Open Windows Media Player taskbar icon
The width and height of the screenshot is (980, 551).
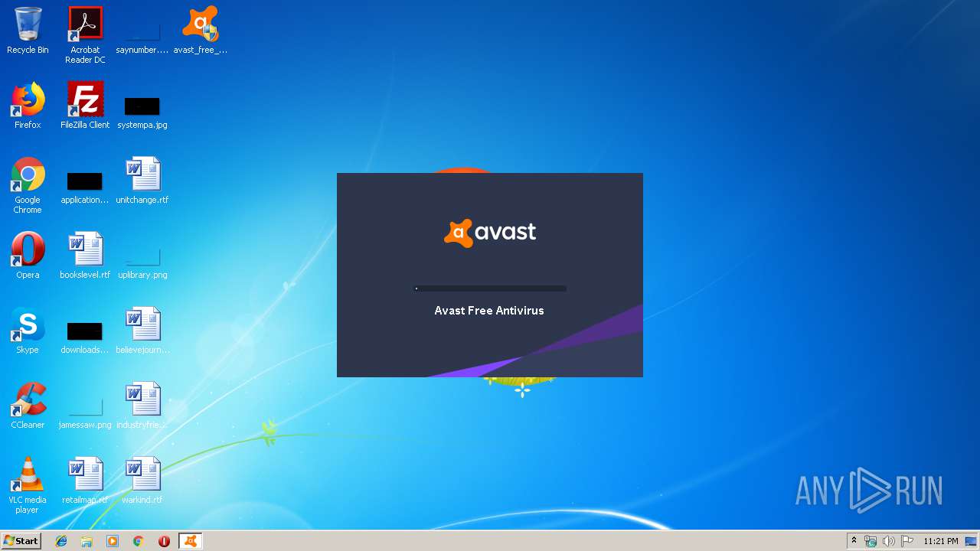[113, 541]
